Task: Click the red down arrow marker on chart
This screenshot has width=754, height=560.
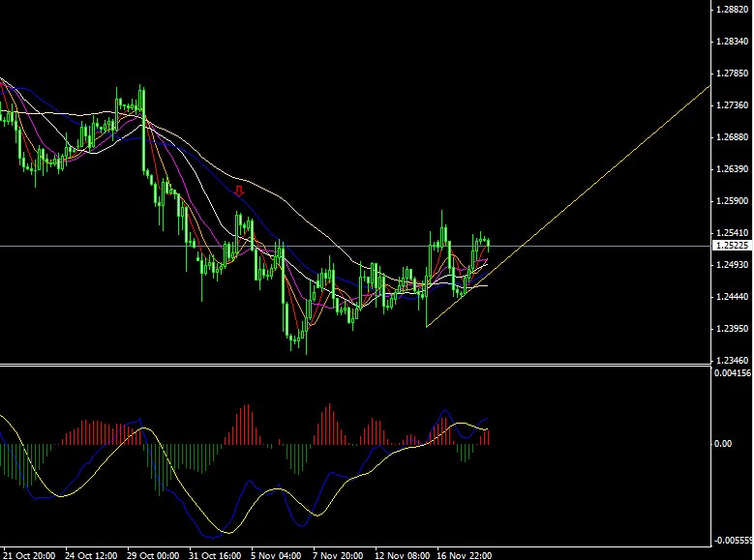Action: click(239, 191)
